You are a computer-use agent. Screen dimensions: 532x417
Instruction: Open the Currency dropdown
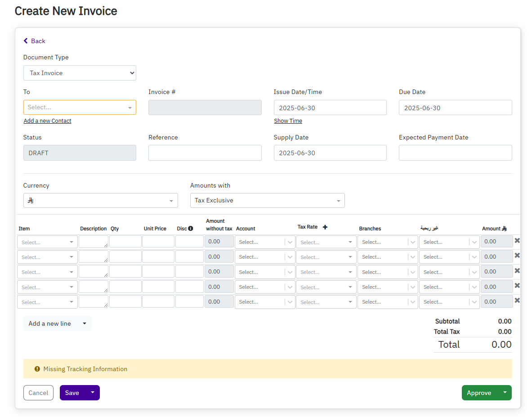100,201
